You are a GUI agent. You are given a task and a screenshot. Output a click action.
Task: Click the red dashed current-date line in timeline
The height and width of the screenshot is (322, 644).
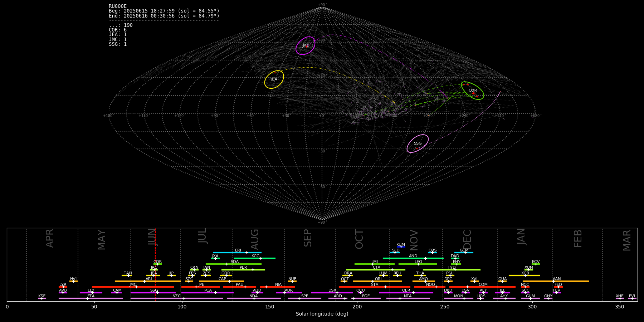coord(155,265)
